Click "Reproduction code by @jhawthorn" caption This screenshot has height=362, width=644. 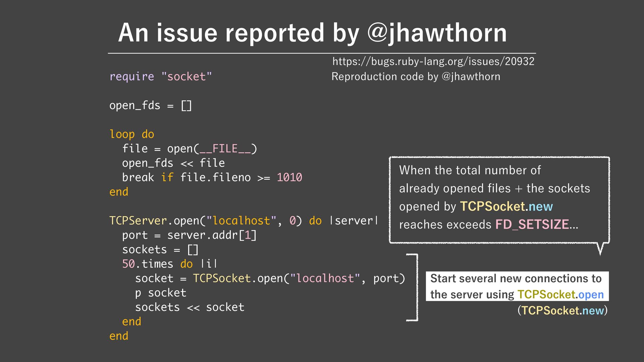pos(416,76)
